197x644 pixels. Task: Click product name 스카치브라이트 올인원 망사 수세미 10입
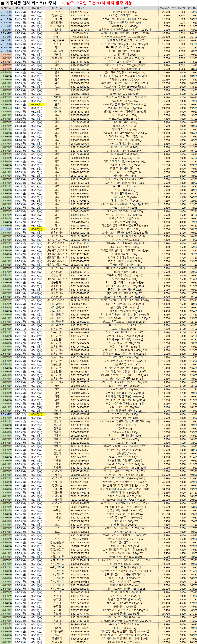pyautogui.click(x=125, y=638)
